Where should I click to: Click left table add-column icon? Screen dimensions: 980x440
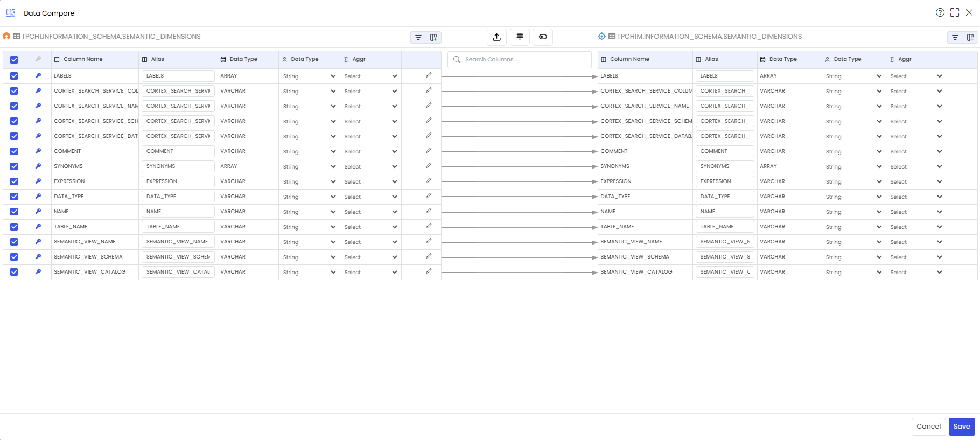tap(433, 37)
